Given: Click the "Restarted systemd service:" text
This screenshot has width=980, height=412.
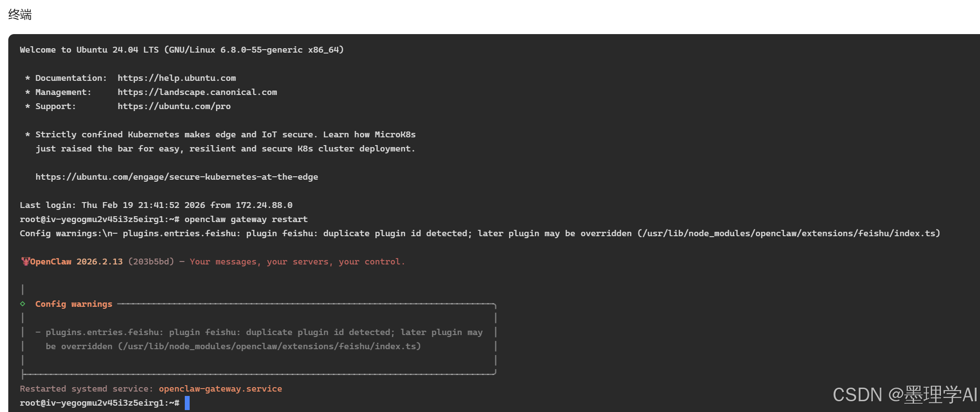Looking at the screenshot, I should click(87, 389).
